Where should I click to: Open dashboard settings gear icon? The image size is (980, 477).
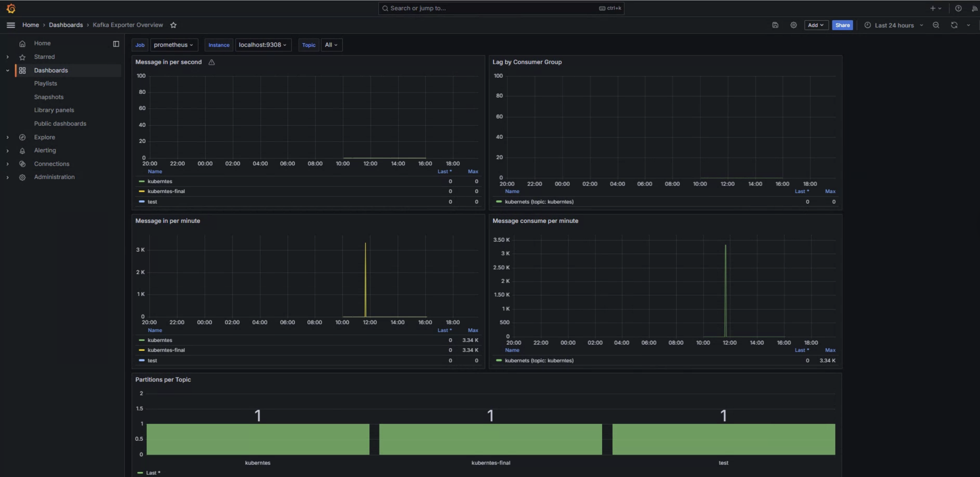tap(793, 25)
